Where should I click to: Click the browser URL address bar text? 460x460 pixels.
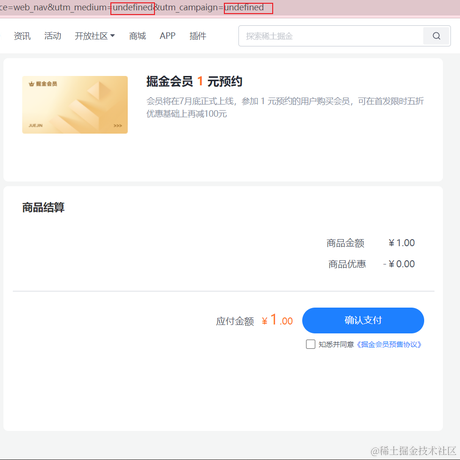point(133,7)
